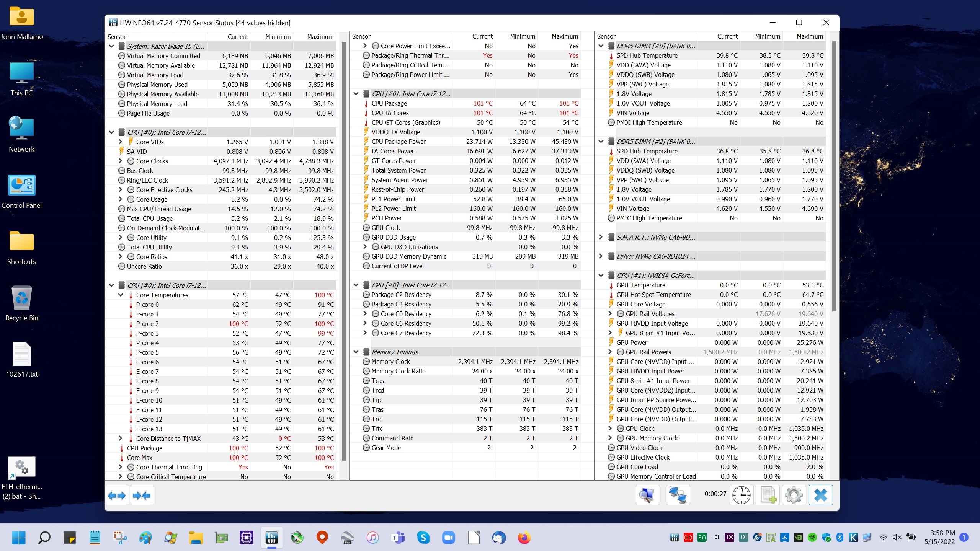Expand the Drive: NVMe CA6-8D1024 group

(x=601, y=256)
